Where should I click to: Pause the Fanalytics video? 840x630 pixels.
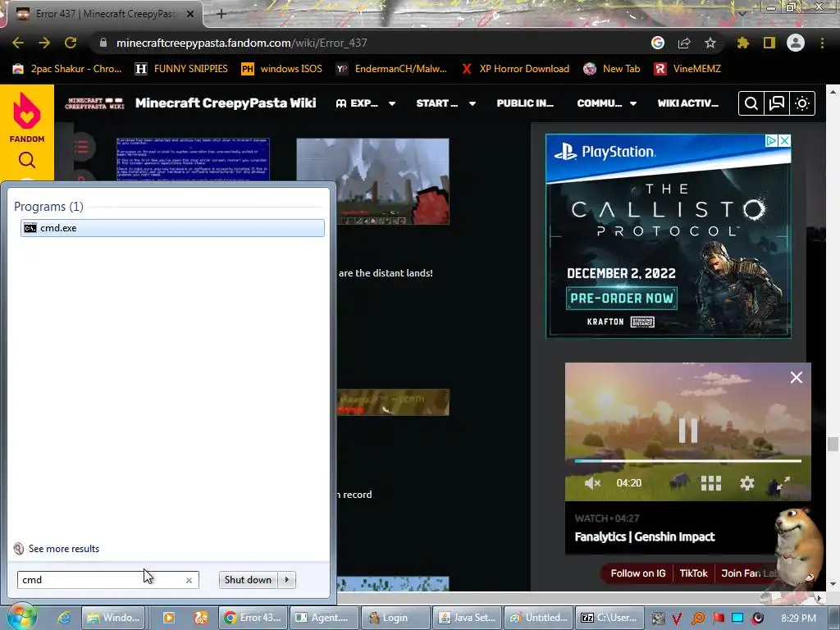[688, 430]
